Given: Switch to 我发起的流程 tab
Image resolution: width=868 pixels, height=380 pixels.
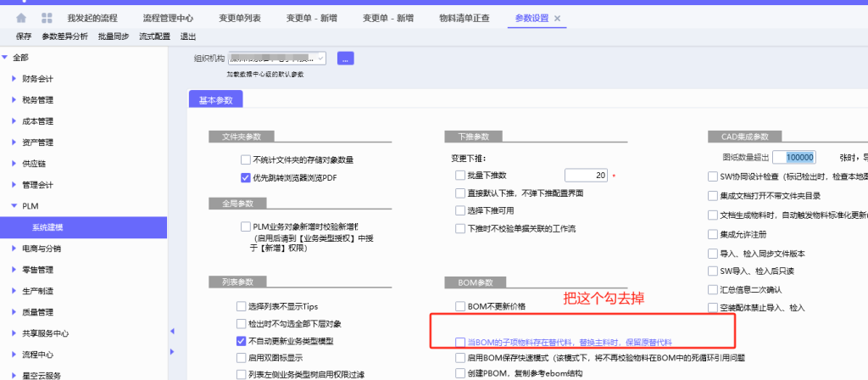Looking at the screenshot, I should [x=92, y=19].
